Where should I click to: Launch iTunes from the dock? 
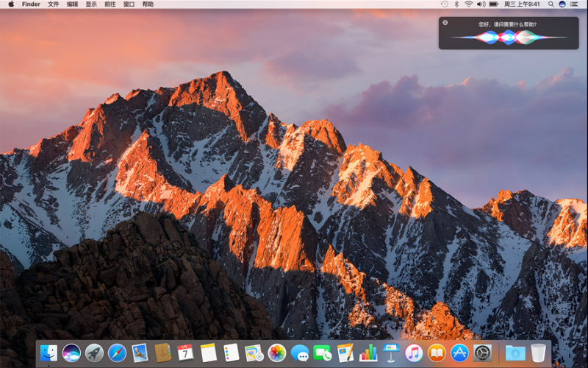(414, 353)
